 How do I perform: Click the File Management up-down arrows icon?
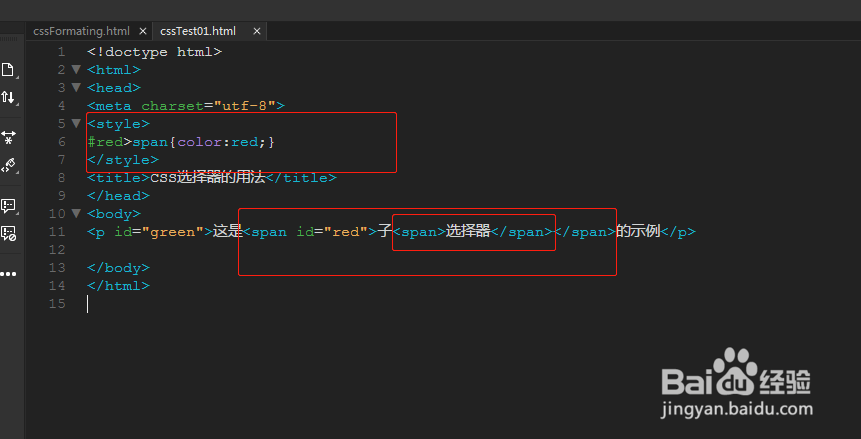point(7,98)
